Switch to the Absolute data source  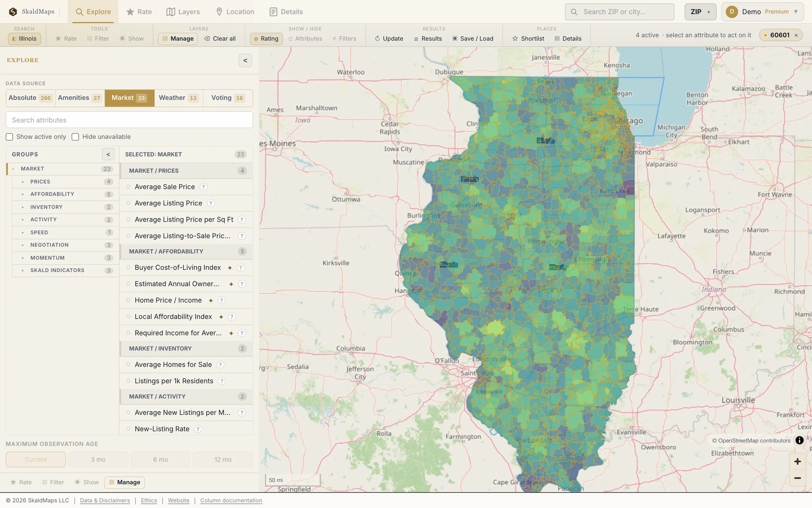tap(30, 98)
